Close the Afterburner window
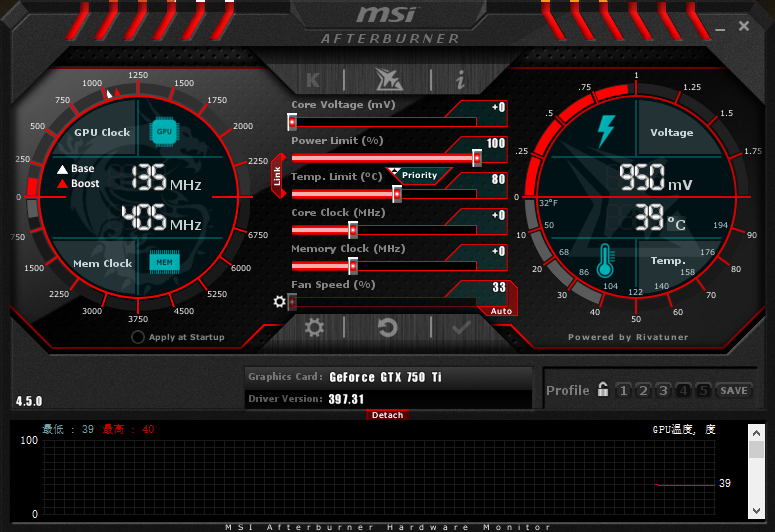This screenshot has height=532, width=775. click(x=744, y=26)
